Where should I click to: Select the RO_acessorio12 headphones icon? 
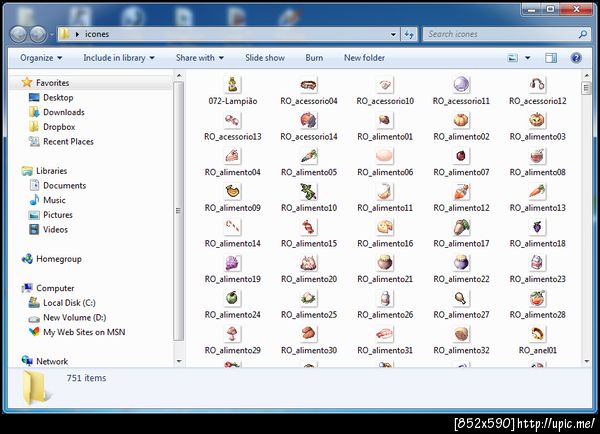tap(537, 85)
